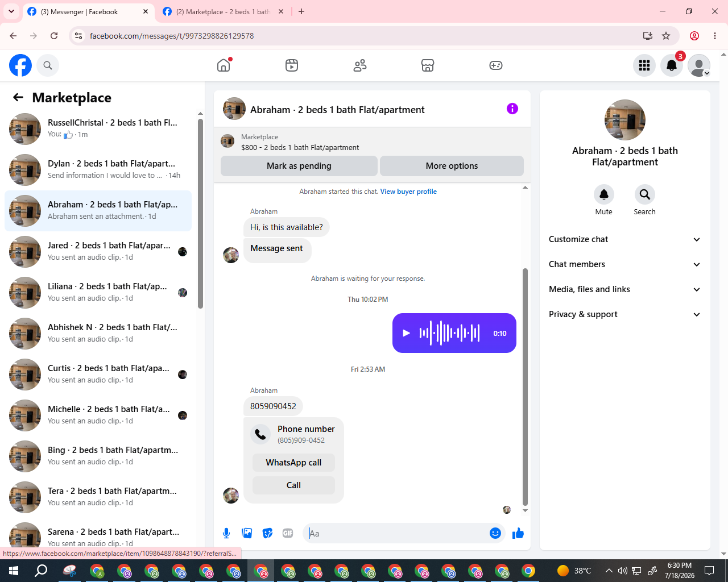Open the taskbar volume control
The image size is (728, 582).
pyautogui.click(x=623, y=571)
